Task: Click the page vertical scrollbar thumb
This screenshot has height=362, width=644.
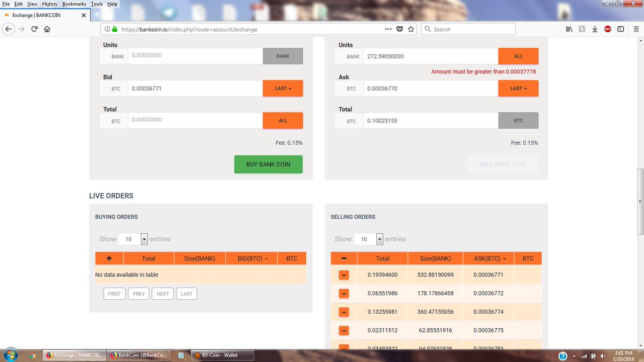Action: pyautogui.click(x=640, y=201)
